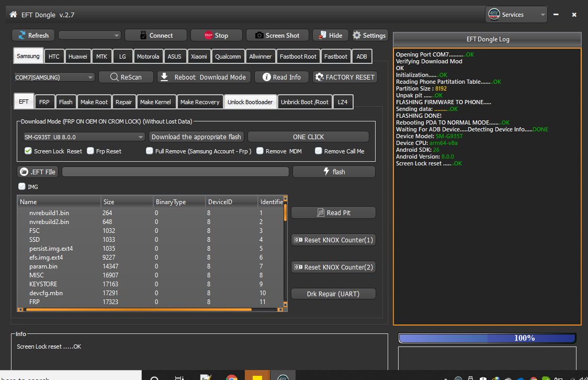Click the Size column header
Screen dimensions: 588x380
tap(127, 202)
